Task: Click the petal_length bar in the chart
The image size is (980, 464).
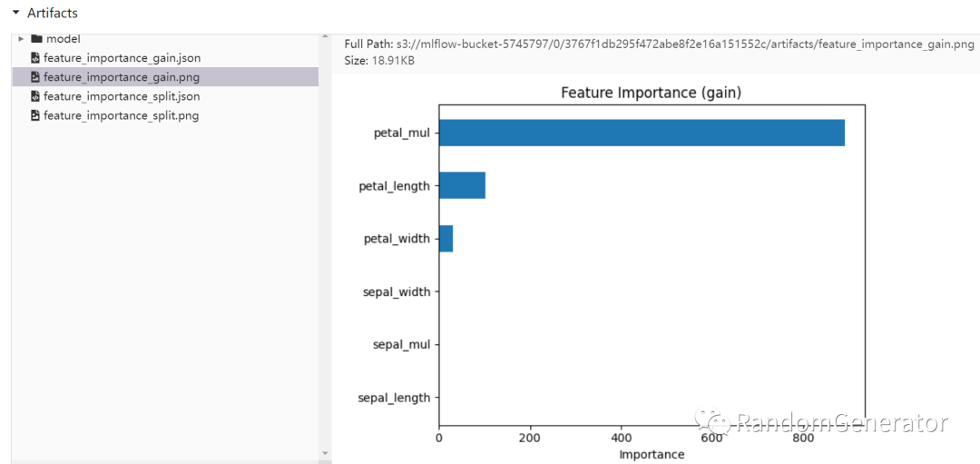Action: point(462,185)
